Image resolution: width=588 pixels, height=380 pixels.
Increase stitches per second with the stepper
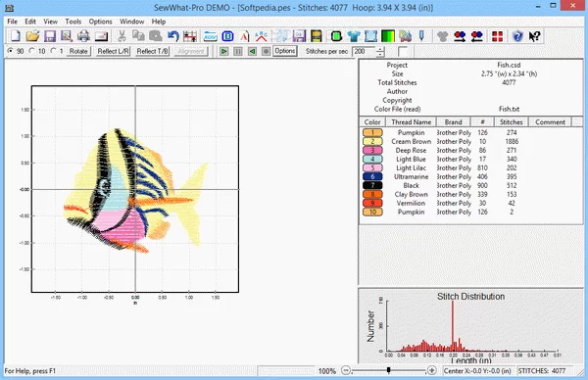380,49
